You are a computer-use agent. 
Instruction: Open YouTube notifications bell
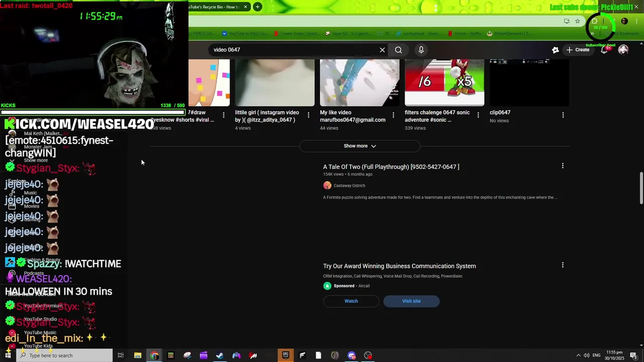pyautogui.click(x=604, y=50)
